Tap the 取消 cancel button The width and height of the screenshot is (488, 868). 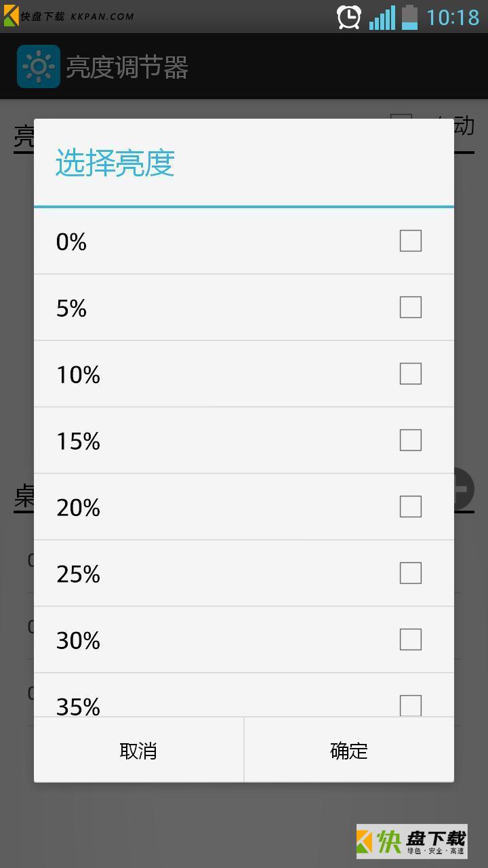139,750
